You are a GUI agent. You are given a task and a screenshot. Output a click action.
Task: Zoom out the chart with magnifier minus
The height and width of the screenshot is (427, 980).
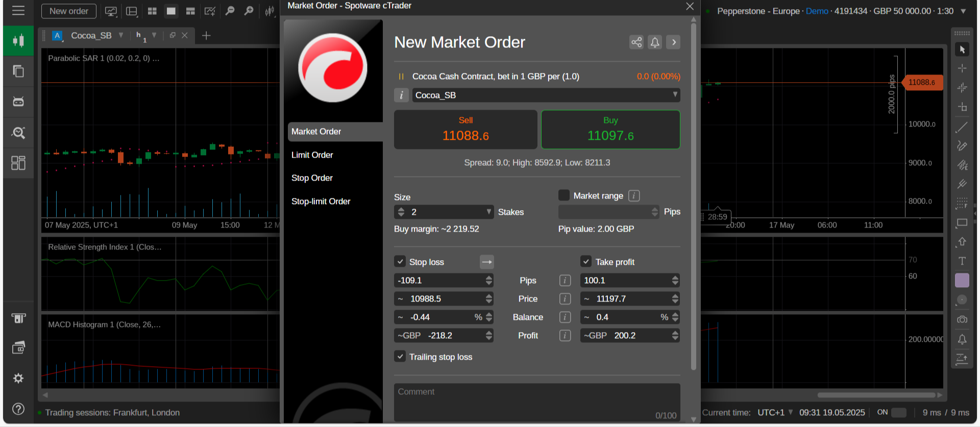click(x=230, y=11)
